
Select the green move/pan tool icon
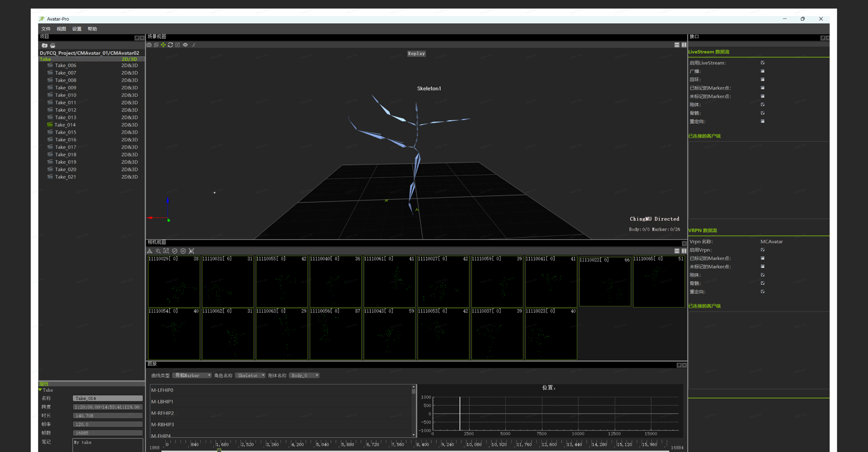pyautogui.click(x=163, y=45)
